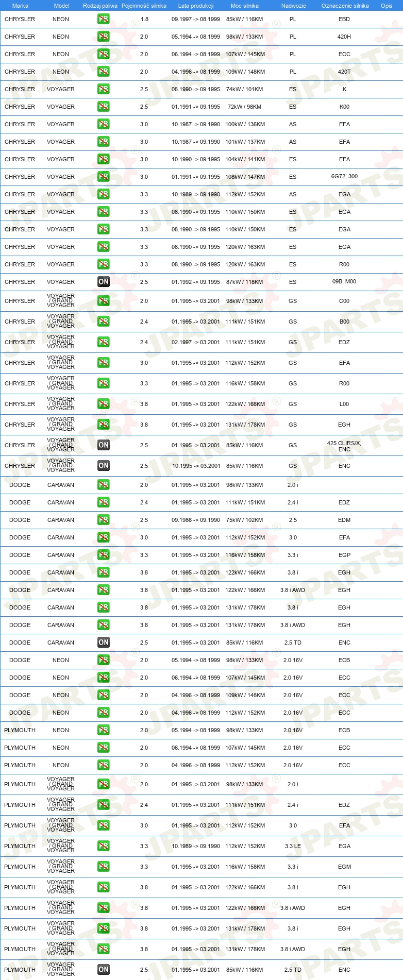Select the 3.3 LE body cell
The width and height of the screenshot is (403, 980).
(293, 846)
